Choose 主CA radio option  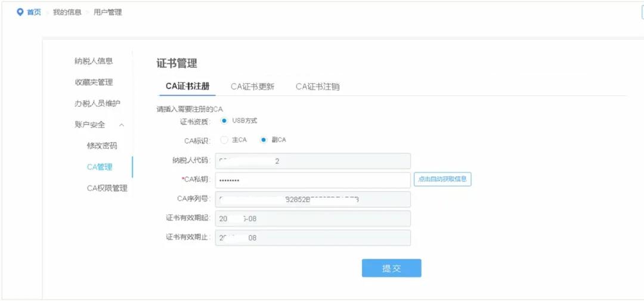224,140
